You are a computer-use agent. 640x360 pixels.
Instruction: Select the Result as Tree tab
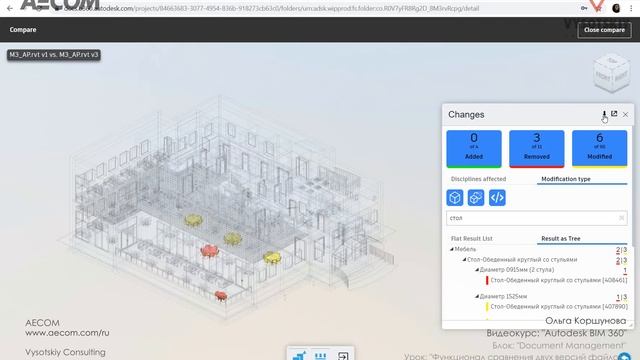(x=561, y=239)
